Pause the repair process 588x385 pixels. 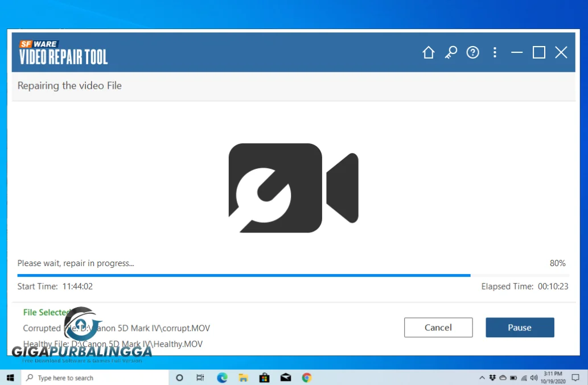[520, 328]
